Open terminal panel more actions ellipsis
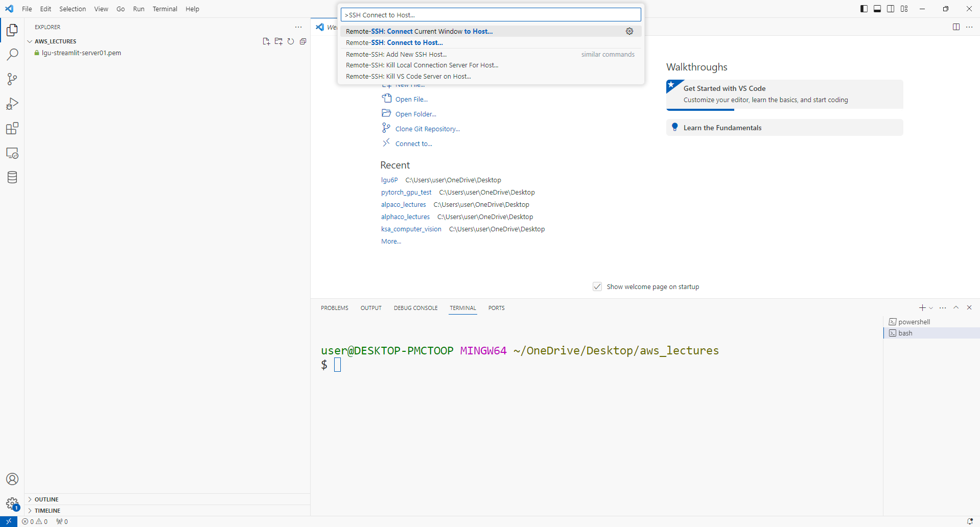 point(943,308)
